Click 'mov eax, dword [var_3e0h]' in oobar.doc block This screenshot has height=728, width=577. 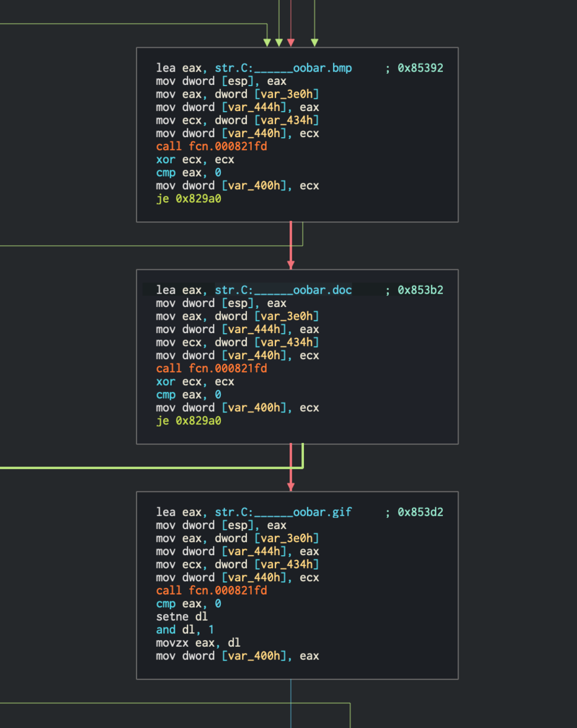pyautogui.click(x=237, y=316)
